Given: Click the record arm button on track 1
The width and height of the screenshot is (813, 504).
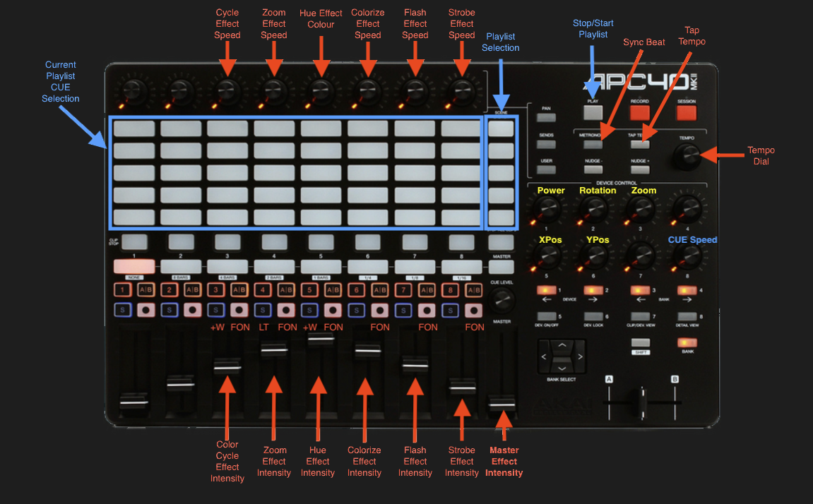Looking at the screenshot, I should point(146,311).
